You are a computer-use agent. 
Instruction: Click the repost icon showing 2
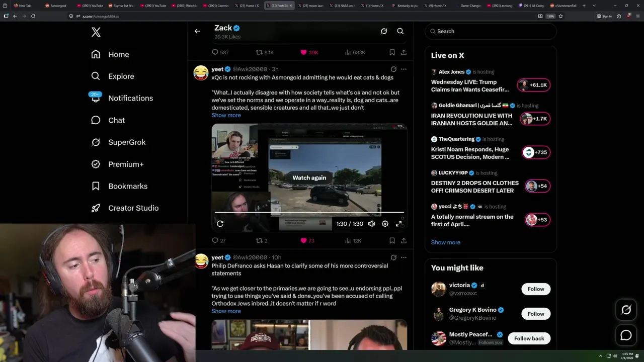[262, 241]
